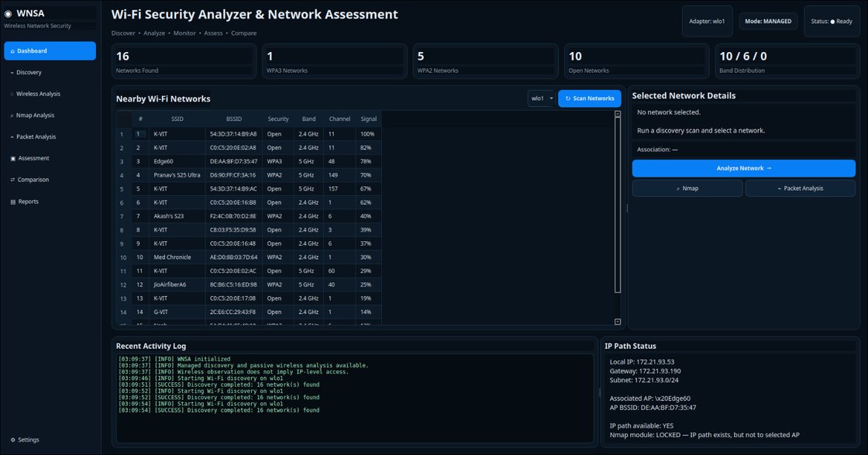
Task: Click the WNSA initialized log line
Action: (x=174, y=359)
